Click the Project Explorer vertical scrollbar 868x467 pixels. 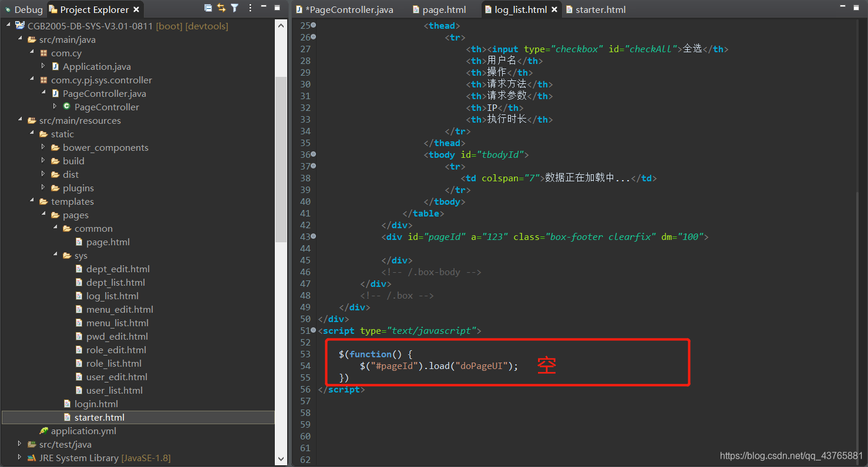point(281,158)
